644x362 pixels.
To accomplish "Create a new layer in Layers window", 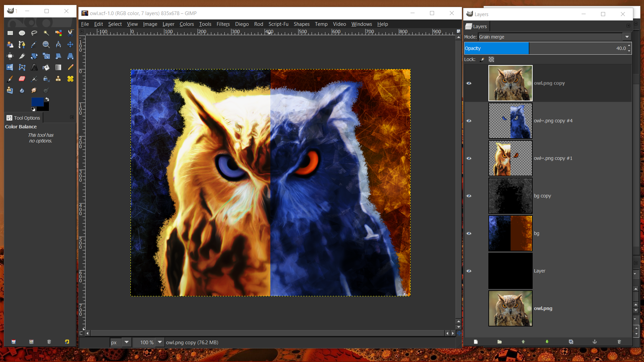I will (x=476, y=342).
